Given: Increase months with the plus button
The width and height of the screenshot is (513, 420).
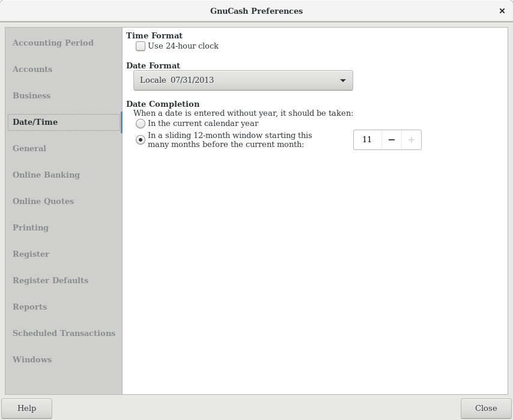Looking at the screenshot, I should pyautogui.click(x=411, y=140).
